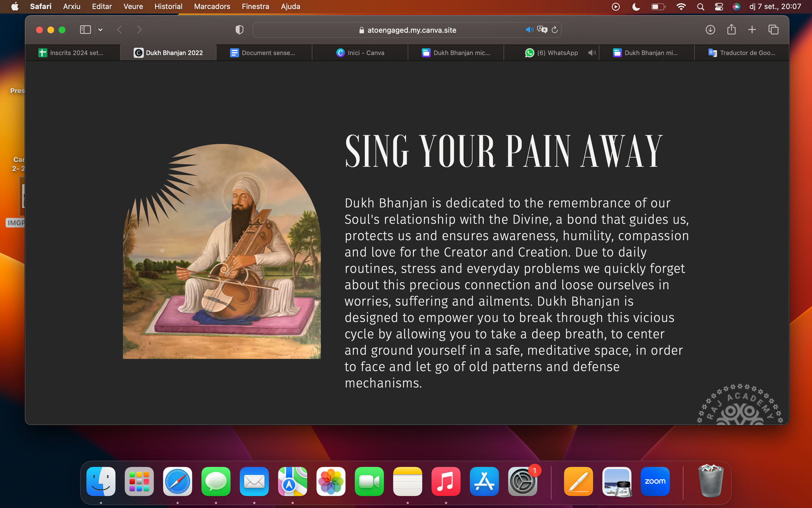Show the tab overview

point(773,30)
